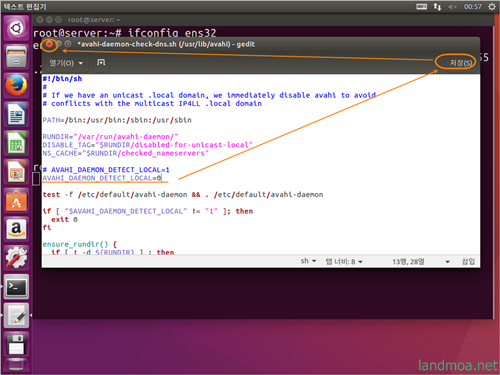Open the 탭 너비: 8 tab width menu
This screenshot has width=500, height=375.
click(344, 261)
